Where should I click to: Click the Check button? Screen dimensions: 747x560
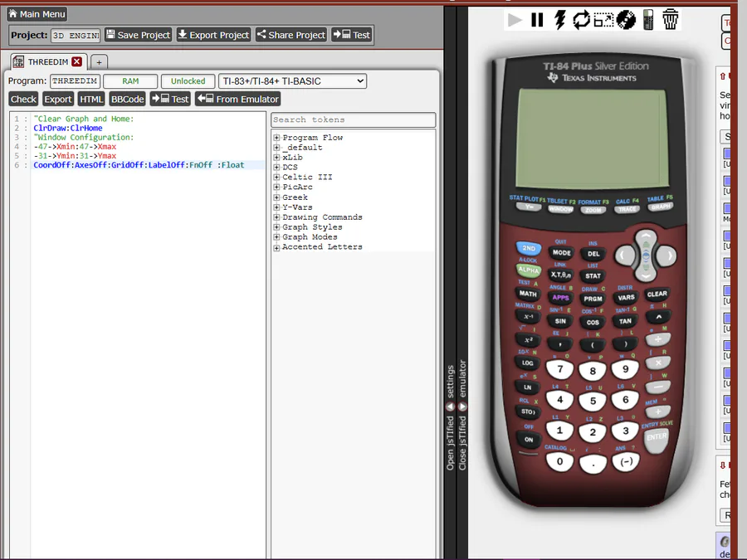(x=23, y=99)
